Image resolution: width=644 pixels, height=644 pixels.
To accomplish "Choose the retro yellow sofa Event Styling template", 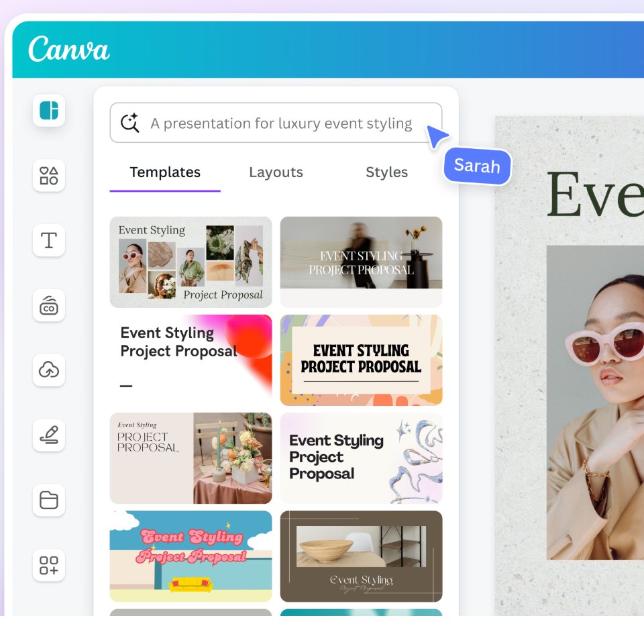I will [x=191, y=557].
